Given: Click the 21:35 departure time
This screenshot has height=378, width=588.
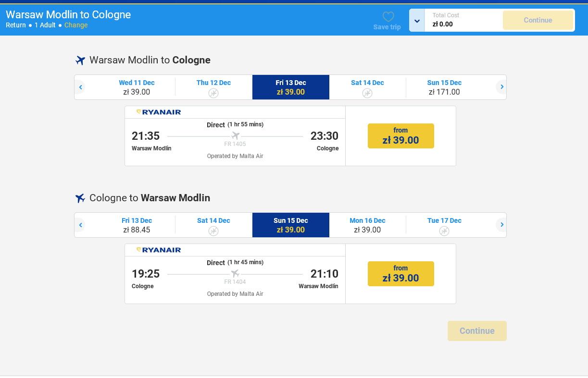Looking at the screenshot, I should (x=146, y=136).
